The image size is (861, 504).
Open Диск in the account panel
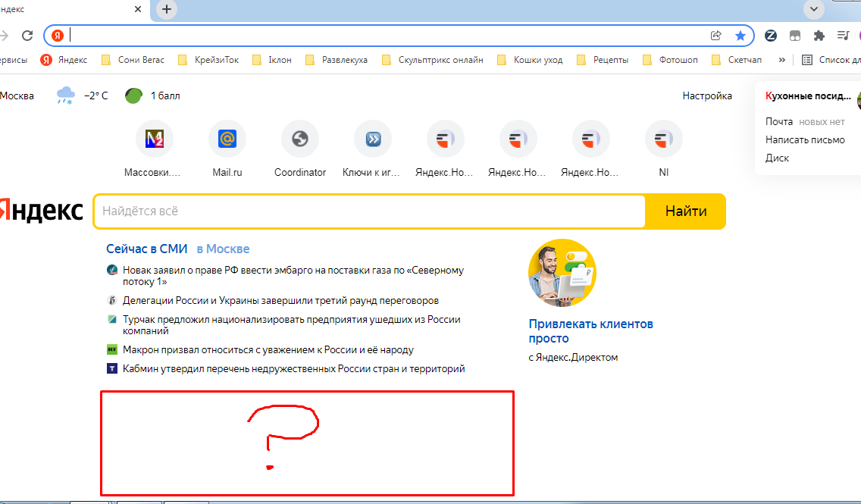tap(777, 158)
